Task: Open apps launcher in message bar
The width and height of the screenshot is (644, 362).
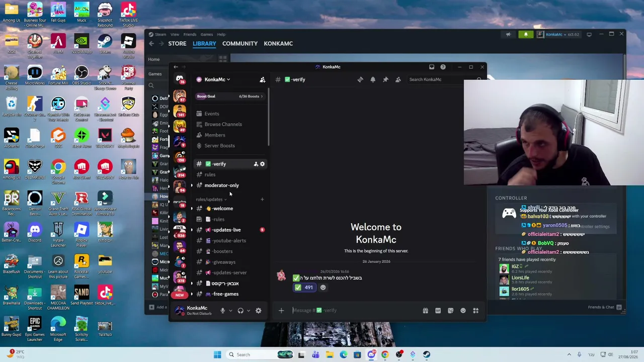Action: click(x=475, y=311)
